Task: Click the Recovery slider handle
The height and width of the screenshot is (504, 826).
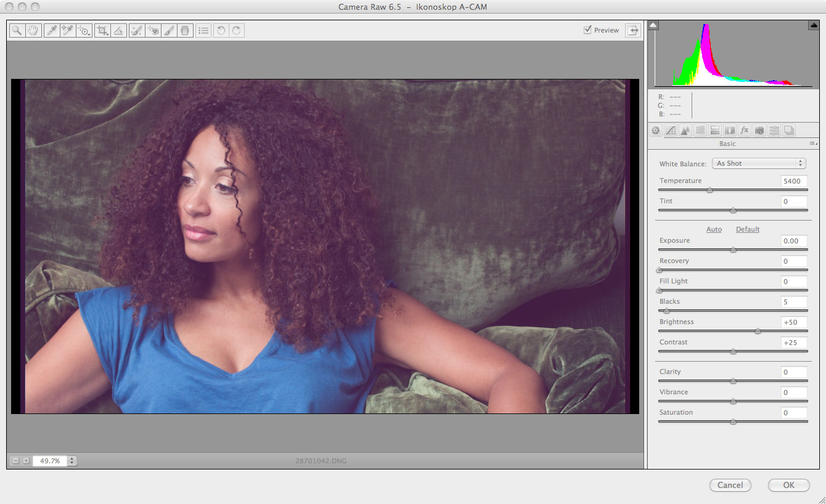Action: (659, 270)
